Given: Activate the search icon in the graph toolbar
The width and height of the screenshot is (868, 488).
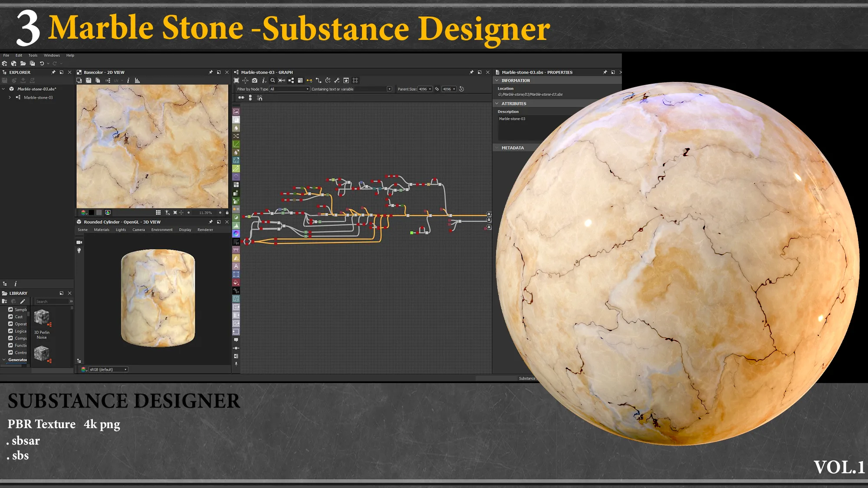Looking at the screenshot, I should point(273,80).
